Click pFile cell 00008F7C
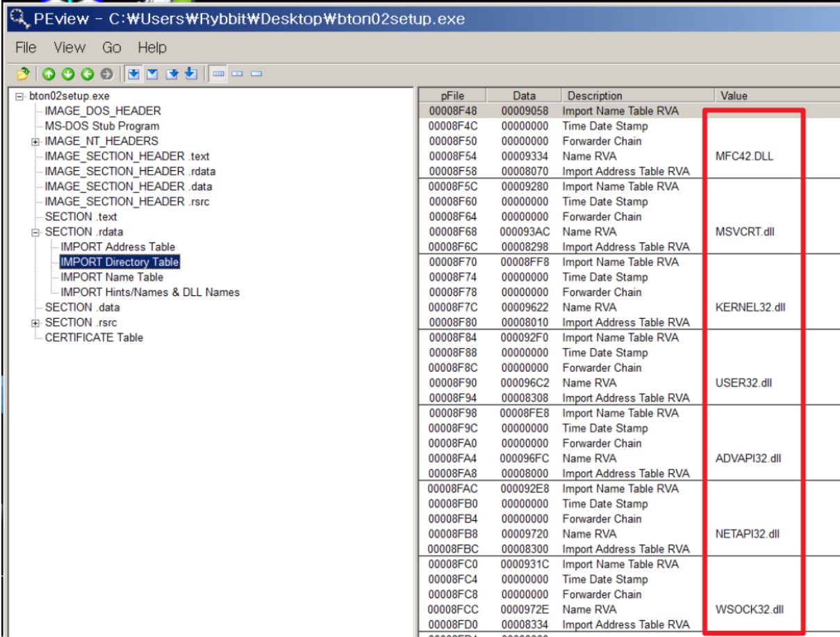840x637 pixels. click(452, 307)
